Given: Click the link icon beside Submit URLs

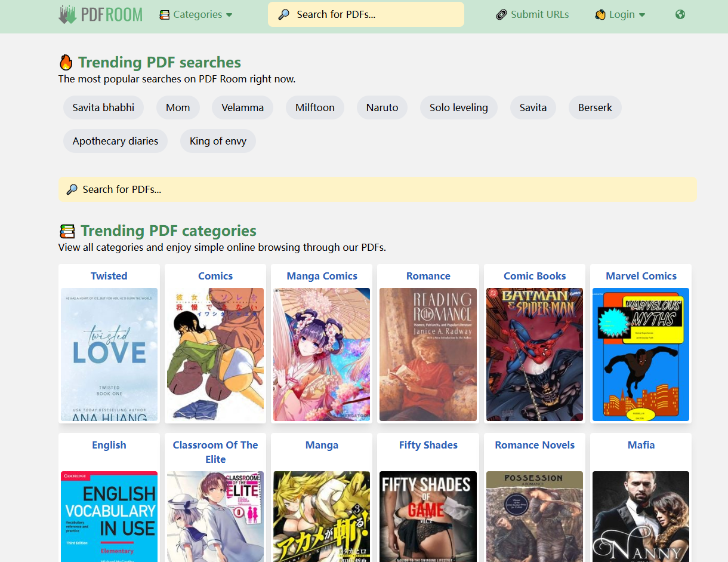Looking at the screenshot, I should (502, 14).
